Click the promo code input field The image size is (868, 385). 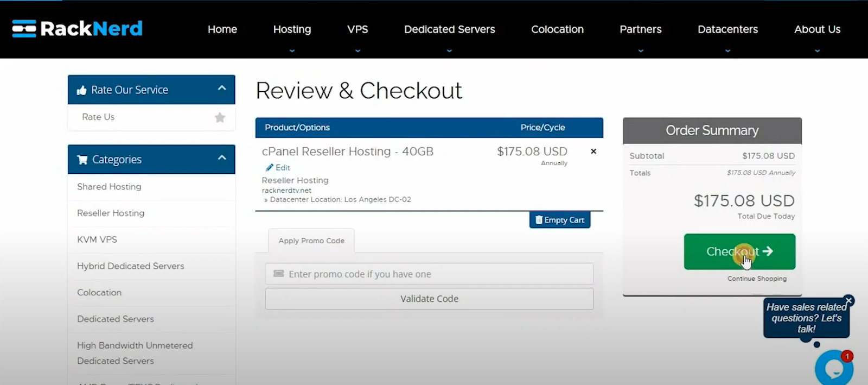tap(429, 274)
